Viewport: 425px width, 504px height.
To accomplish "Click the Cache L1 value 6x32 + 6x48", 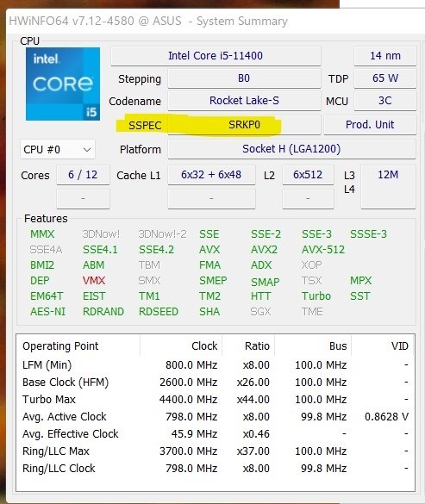I will [x=211, y=175].
